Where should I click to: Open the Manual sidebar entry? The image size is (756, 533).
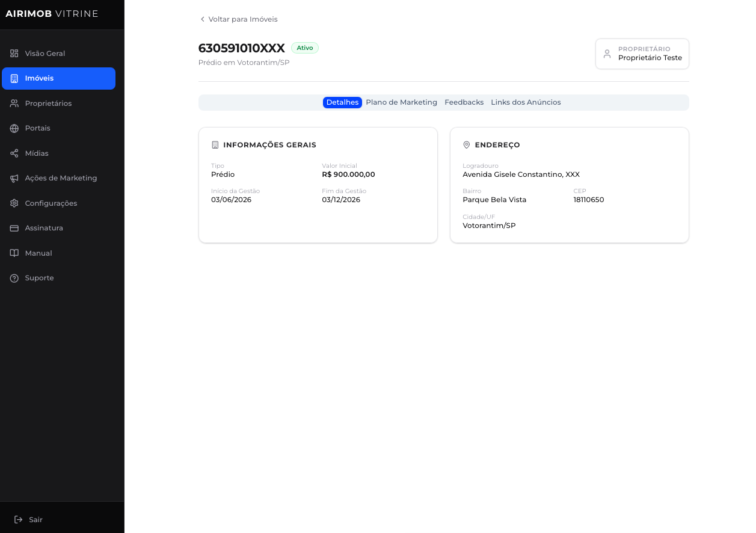coord(58,253)
